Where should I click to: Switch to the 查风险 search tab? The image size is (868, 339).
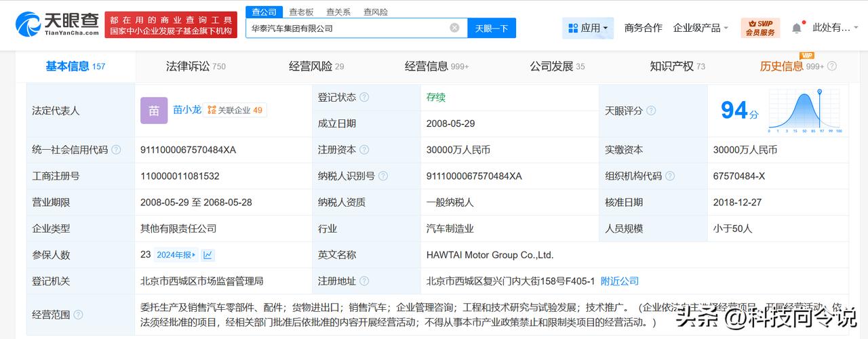[376, 12]
